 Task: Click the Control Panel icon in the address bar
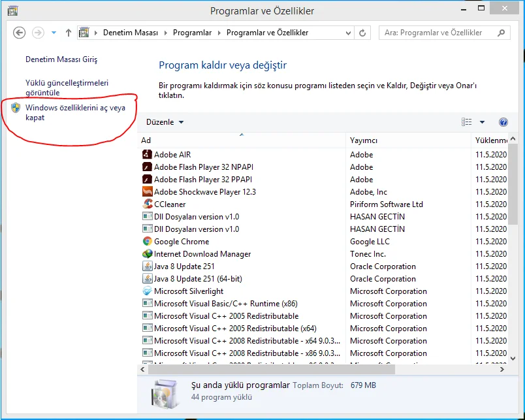tap(84, 32)
